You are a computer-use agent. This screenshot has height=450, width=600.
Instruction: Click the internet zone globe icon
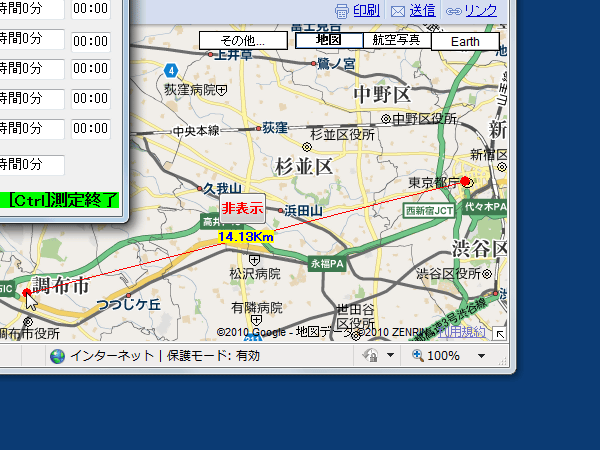(57, 356)
